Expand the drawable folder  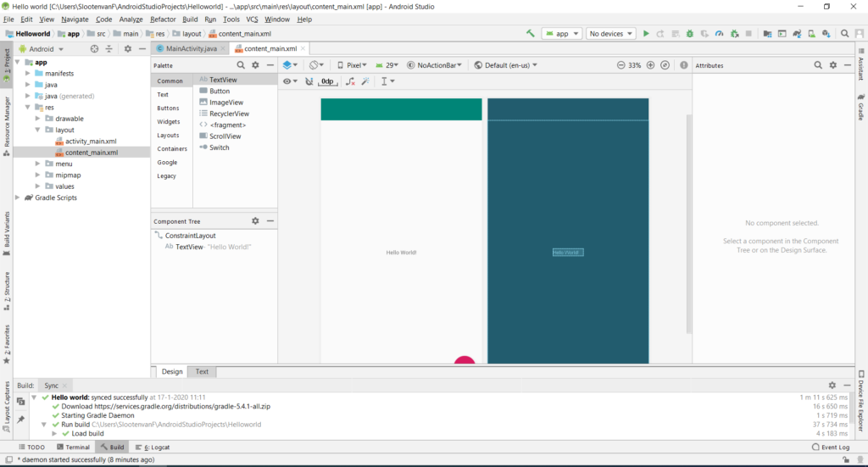[37, 119]
